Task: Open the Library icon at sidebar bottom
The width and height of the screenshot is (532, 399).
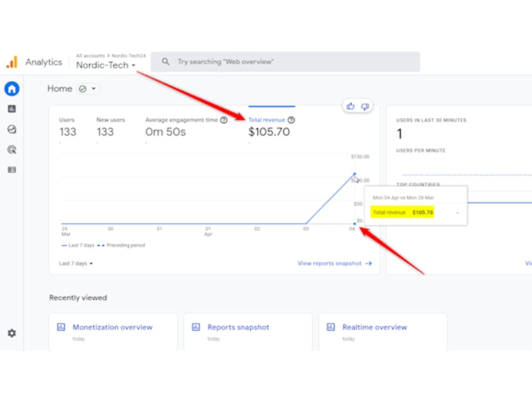Action: tap(12, 169)
